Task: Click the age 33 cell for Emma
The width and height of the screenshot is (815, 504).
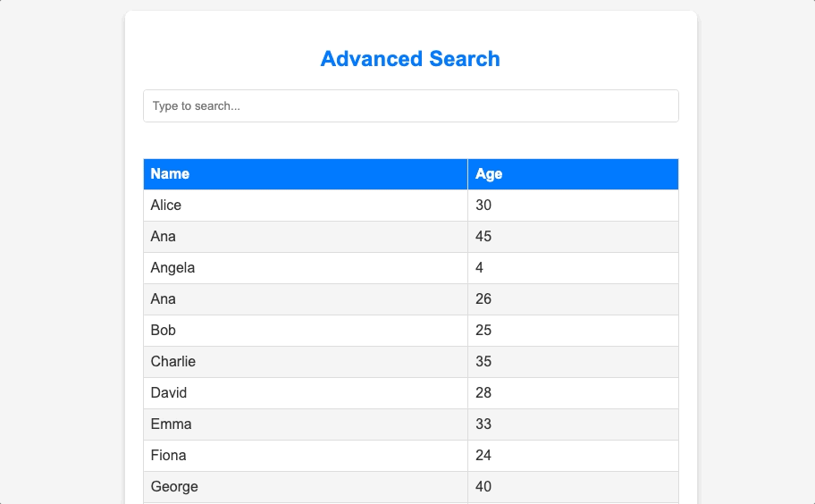Action: [x=574, y=424]
